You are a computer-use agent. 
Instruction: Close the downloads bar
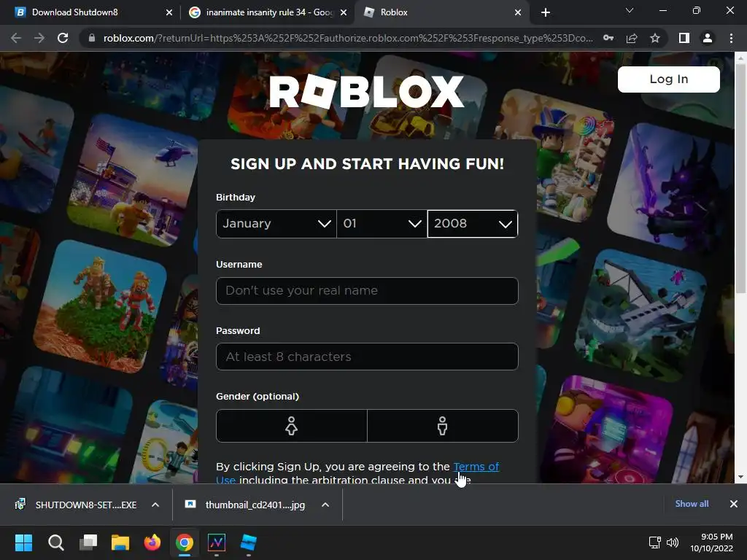click(734, 504)
